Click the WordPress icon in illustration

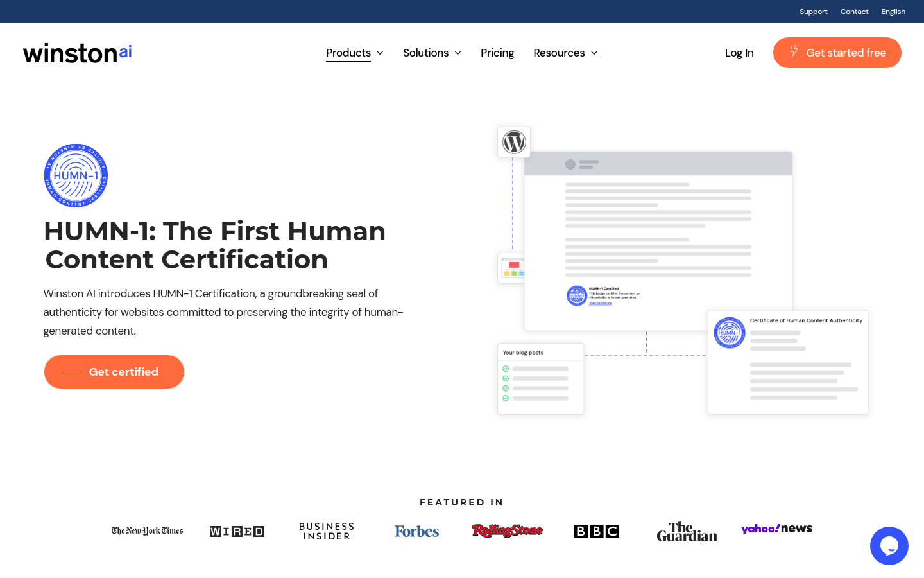point(514,142)
